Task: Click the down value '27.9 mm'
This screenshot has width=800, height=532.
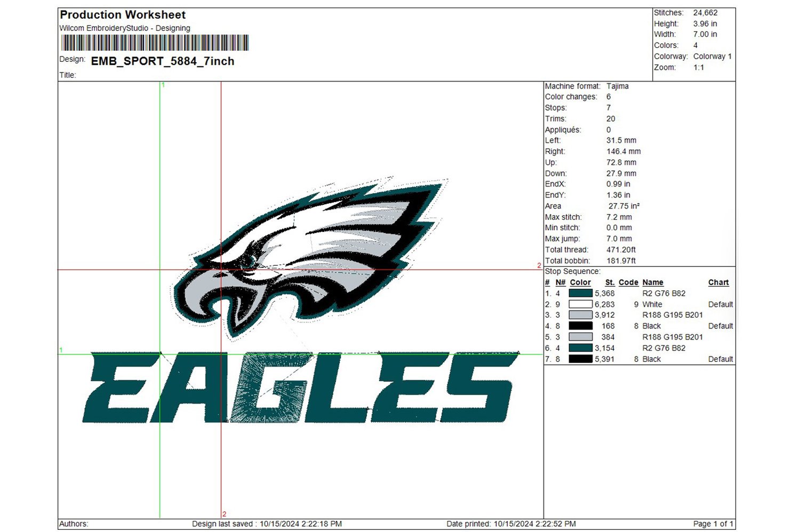Action: [x=621, y=174]
